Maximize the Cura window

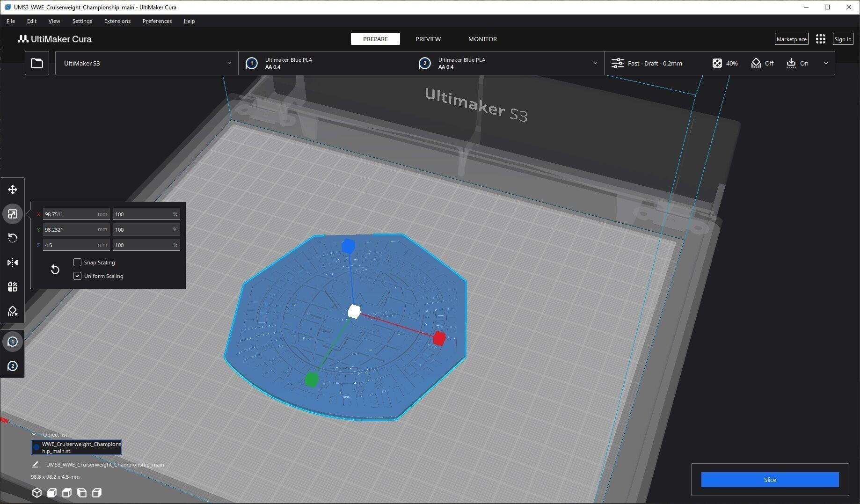pyautogui.click(x=827, y=7)
